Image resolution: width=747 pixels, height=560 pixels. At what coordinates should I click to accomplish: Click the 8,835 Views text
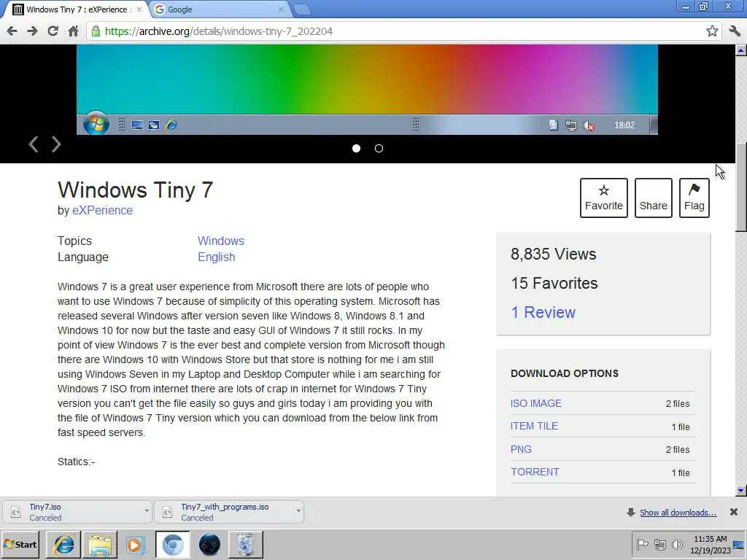click(x=553, y=254)
